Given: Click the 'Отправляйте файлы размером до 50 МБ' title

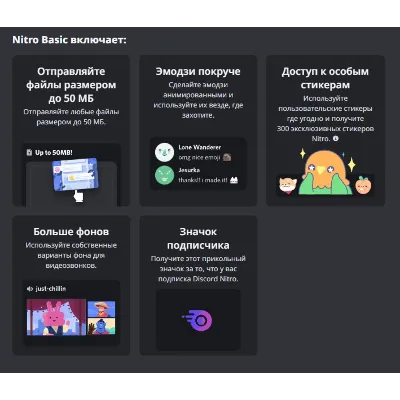Looking at the screenshot, I should click(71, 85).
